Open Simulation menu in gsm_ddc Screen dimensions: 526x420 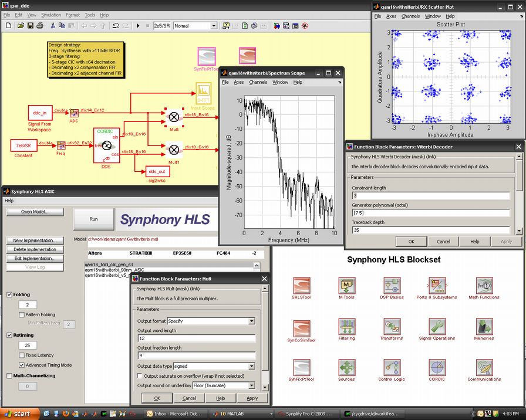[x=51, y=15]
